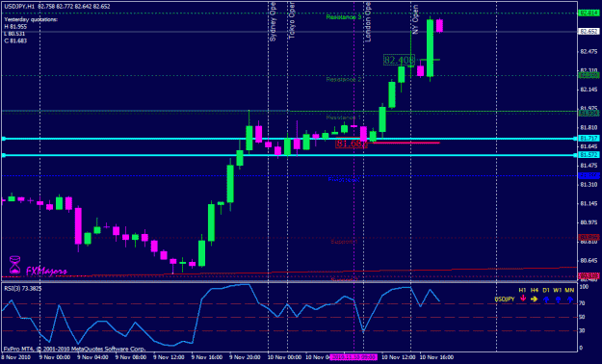This screenshot has width=602, height=364.
Task: Click the 82.814 green price tag
Action: (x=589, y=13)
